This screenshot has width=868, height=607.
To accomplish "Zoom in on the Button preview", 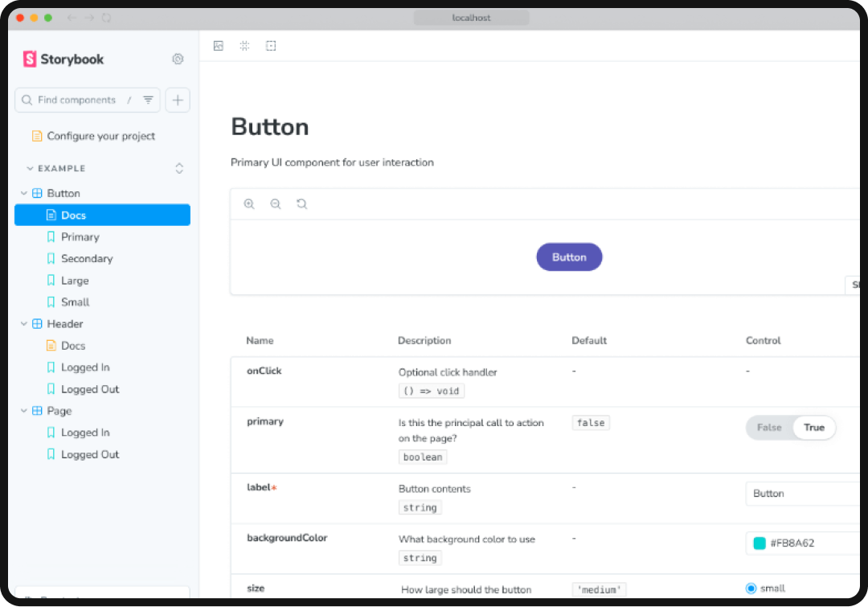I will pyautogui.click(x=249, y=203).
